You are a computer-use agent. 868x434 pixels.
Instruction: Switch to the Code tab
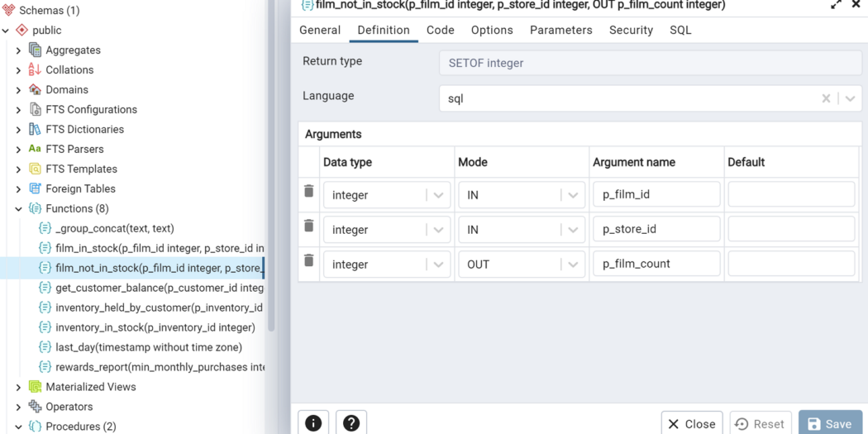point(441,30)
